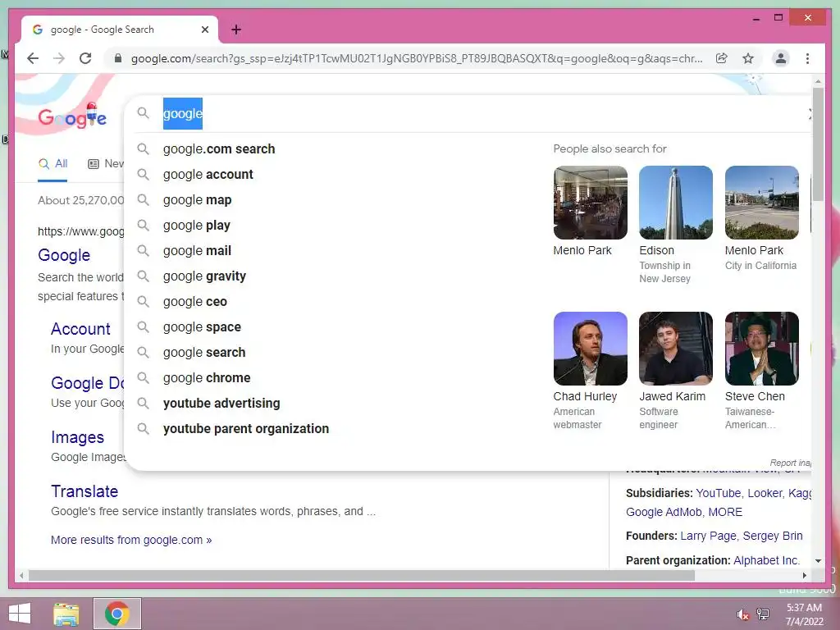This screenshot has width=840, height=630.
Task: Click the vertical scrollbar down arrow
Action: click(x=818, y=561)
